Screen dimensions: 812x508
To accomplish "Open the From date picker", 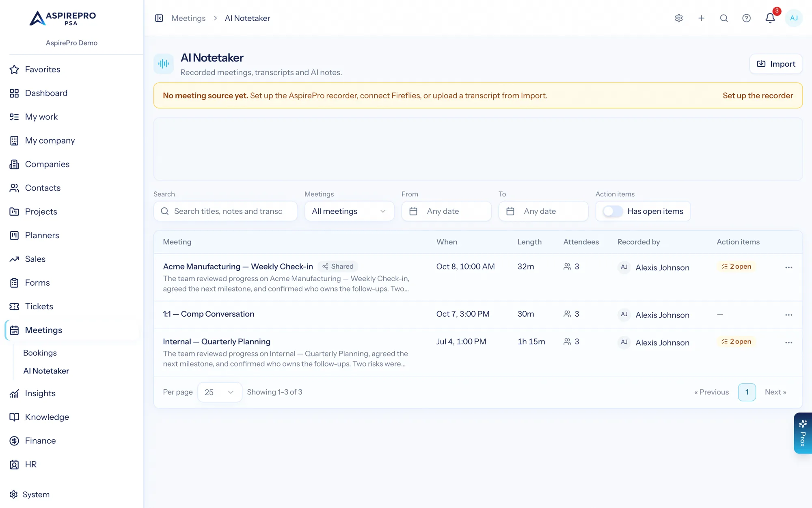I will click(x=446, y=211).
